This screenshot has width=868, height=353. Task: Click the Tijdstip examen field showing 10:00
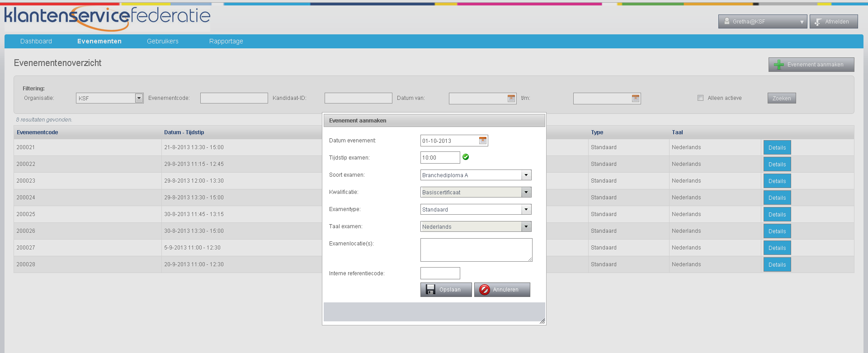440,158
